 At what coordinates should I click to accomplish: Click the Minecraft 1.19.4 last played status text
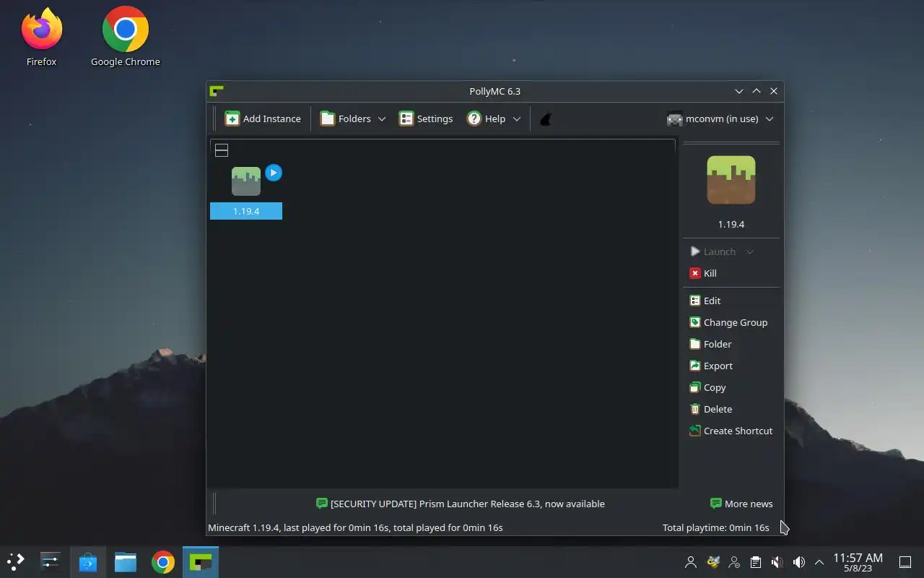[355, 527]
